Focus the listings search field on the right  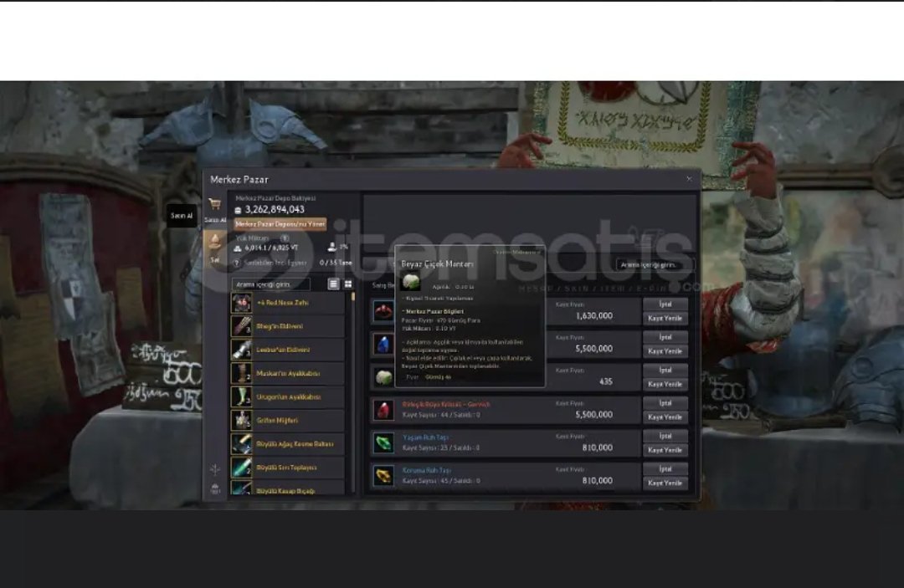click(x=655, y=265)
